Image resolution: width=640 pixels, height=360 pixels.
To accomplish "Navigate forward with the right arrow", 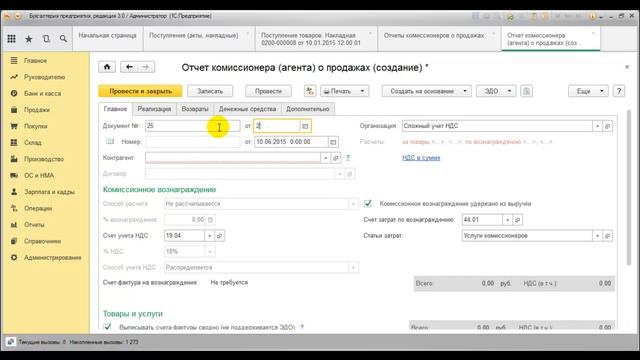I will click(x=146, y=67).
